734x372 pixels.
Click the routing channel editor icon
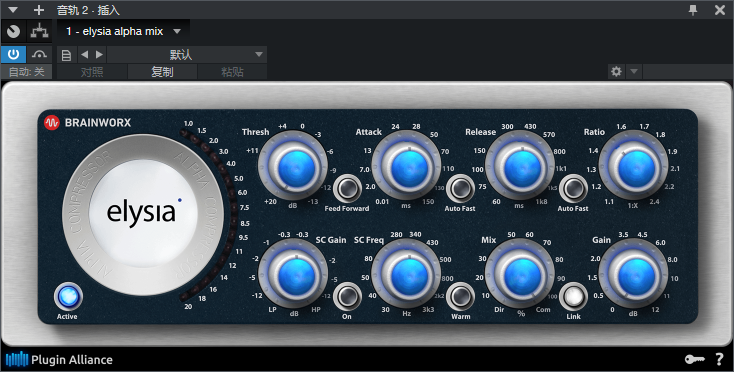39,31
